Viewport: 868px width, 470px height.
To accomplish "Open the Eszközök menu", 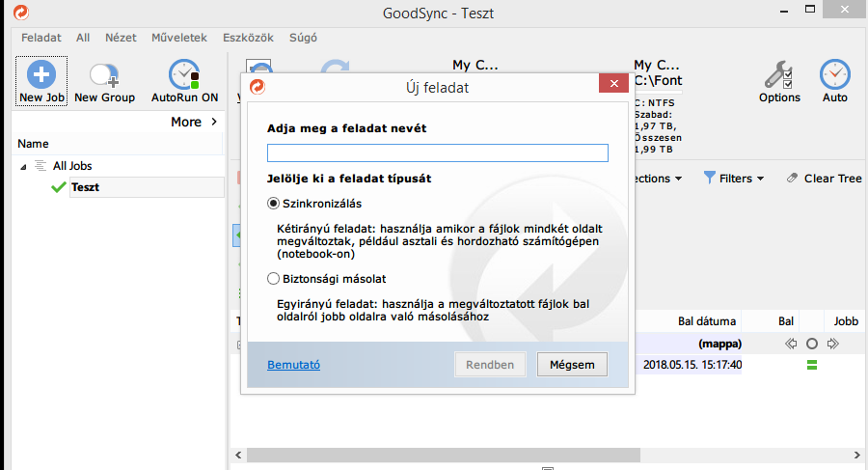I will coord(249,38).
